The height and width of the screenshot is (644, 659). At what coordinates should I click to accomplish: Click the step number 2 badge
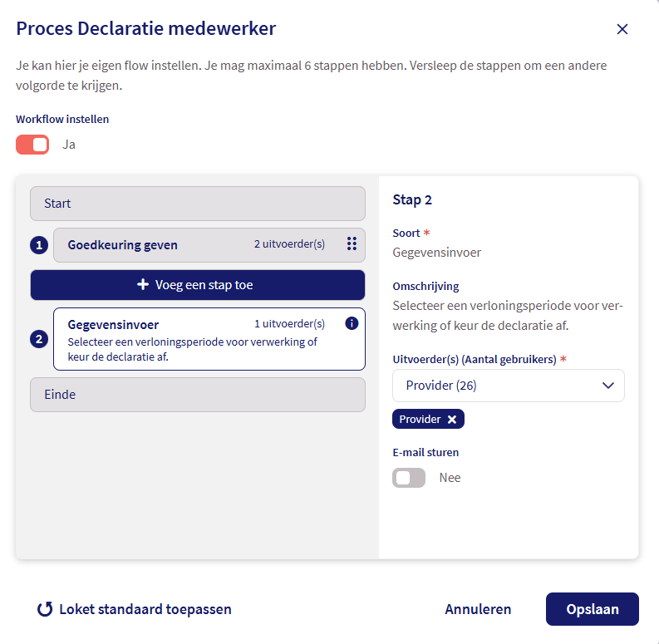point(38,339)
